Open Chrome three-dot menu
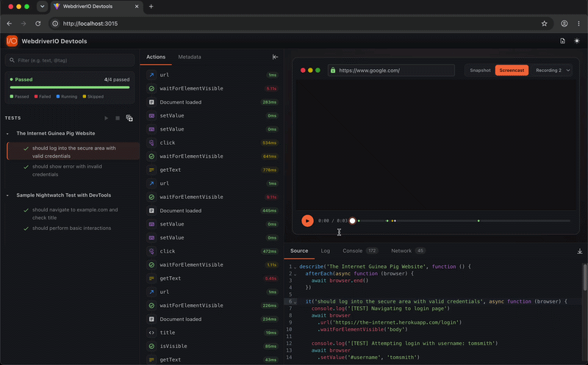This screenshot has width=588, height=365. pyautogui.click(x=578, y=24)
